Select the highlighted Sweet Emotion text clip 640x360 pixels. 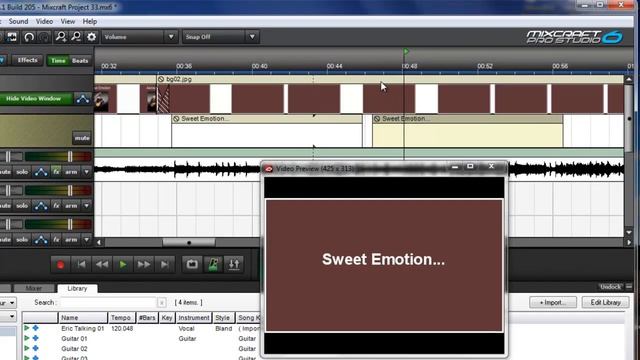(x=468, y=131)
